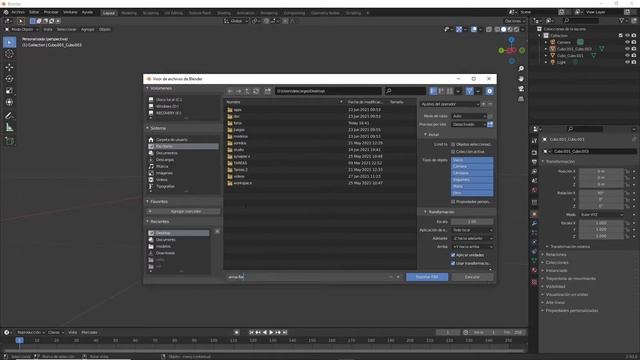
Task: Select the Scale tool in viewport toolbar
Action: click(9, 91)
